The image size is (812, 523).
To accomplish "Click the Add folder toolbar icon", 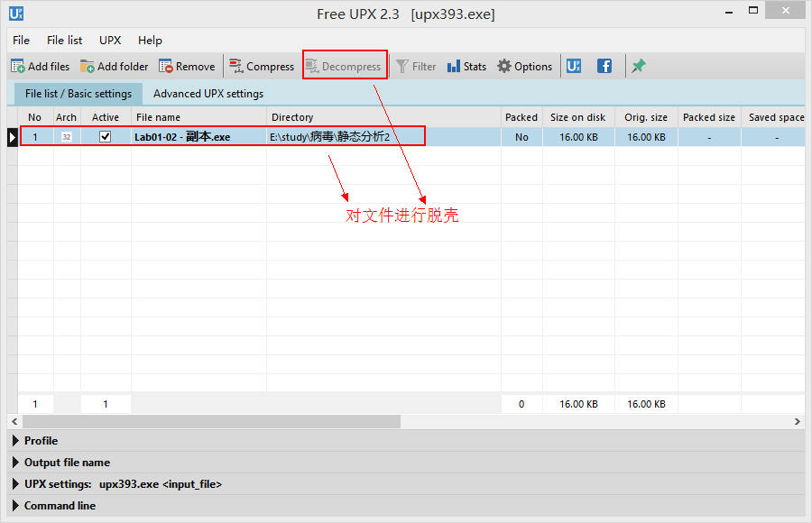I will tap(88, 66).
